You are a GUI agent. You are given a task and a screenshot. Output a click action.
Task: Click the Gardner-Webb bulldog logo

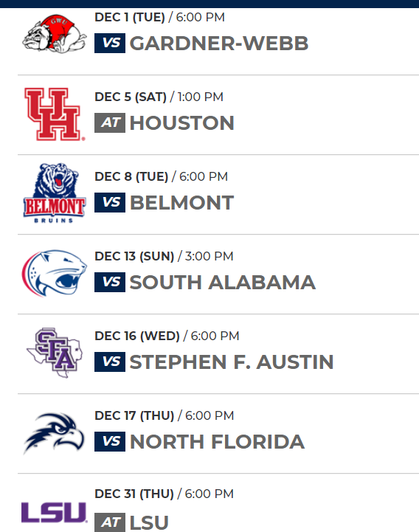pyautogui.click(x=55, y=34)
